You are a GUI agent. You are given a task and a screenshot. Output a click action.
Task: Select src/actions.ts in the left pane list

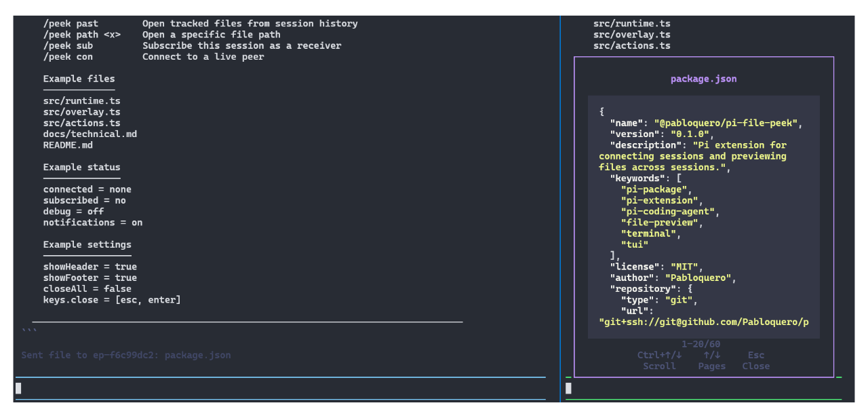coord(81,123)
